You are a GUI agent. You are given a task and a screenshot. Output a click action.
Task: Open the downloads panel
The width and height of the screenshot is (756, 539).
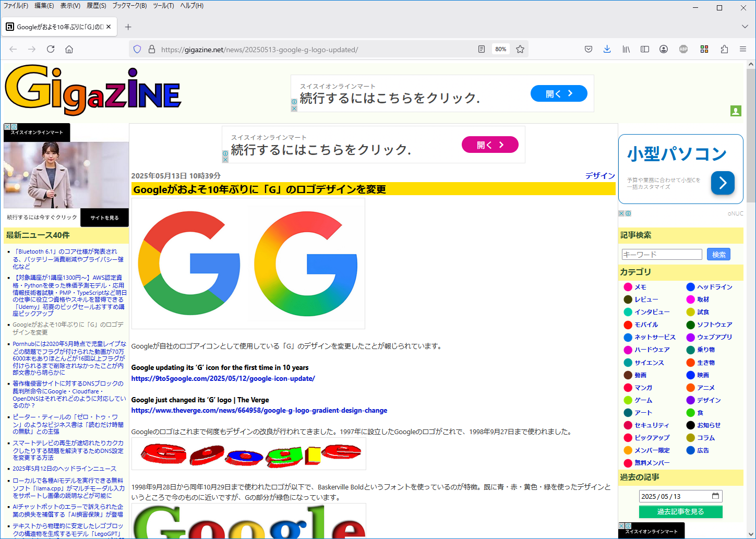point(607,49)
